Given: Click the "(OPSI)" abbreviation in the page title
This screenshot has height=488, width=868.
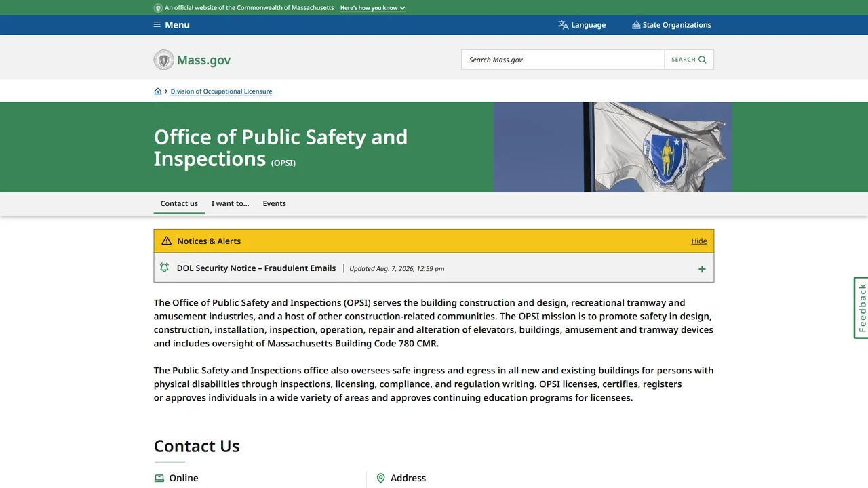Looking at the screenshot, I should pos(283,163).
